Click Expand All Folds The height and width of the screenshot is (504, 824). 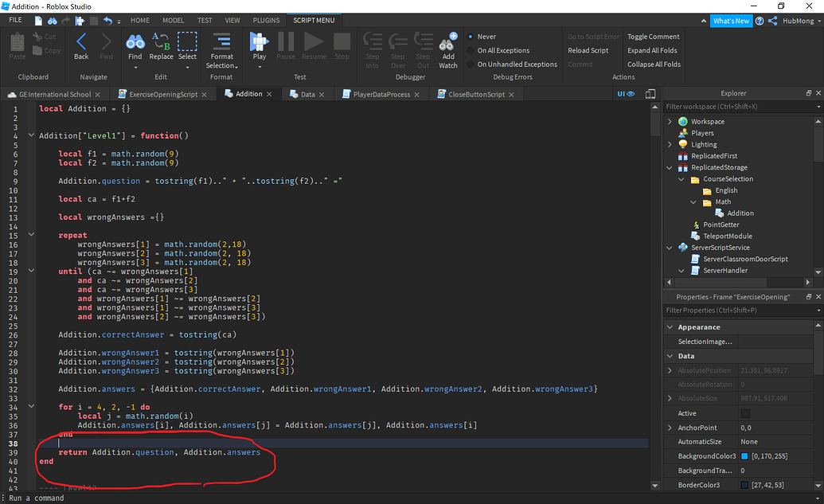(x=652, y=50)
